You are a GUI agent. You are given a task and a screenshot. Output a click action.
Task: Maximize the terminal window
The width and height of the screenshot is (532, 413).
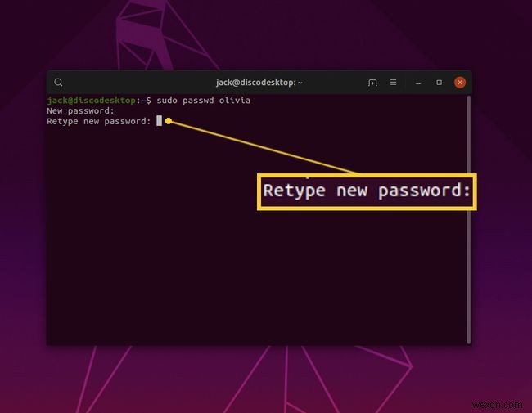439,83
